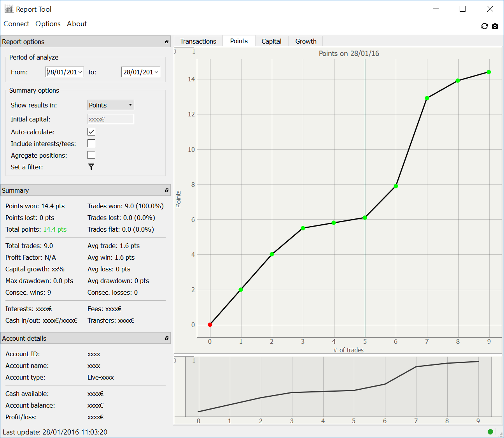This screenshot has width=504, height=438.
Task: Click the camera screenshot icon
Action: point(495,26)
